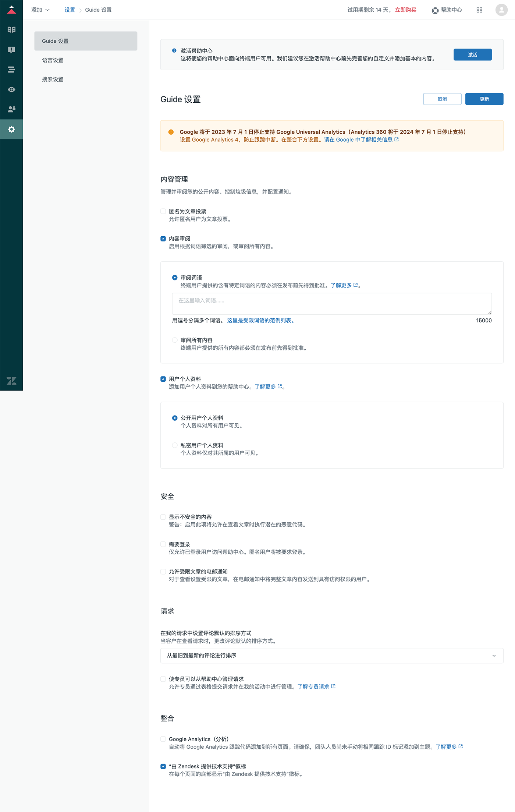Viewport: 515px width, 812px height.
Task: Enable the 匿名为文章投票 checkbox
Action: (x=163, y=211)
